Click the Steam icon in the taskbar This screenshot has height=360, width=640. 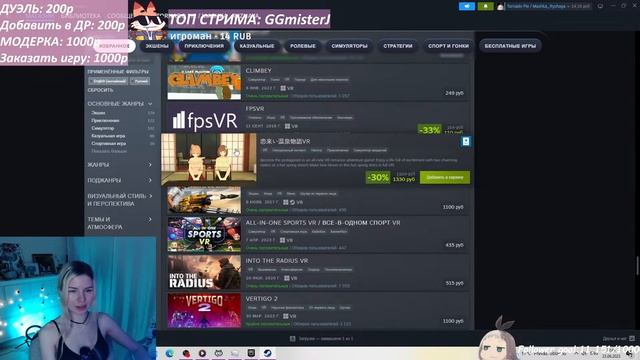(x=267, y=353)
